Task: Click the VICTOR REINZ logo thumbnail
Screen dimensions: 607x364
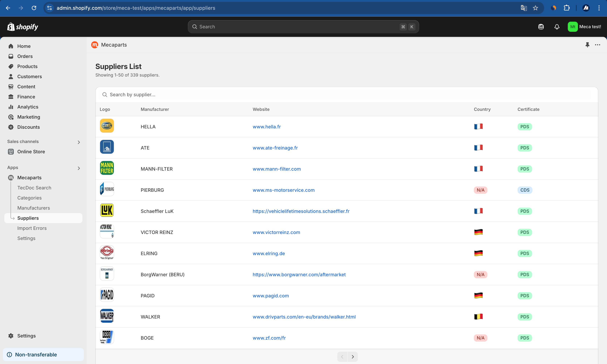Action: pos(107,231)
